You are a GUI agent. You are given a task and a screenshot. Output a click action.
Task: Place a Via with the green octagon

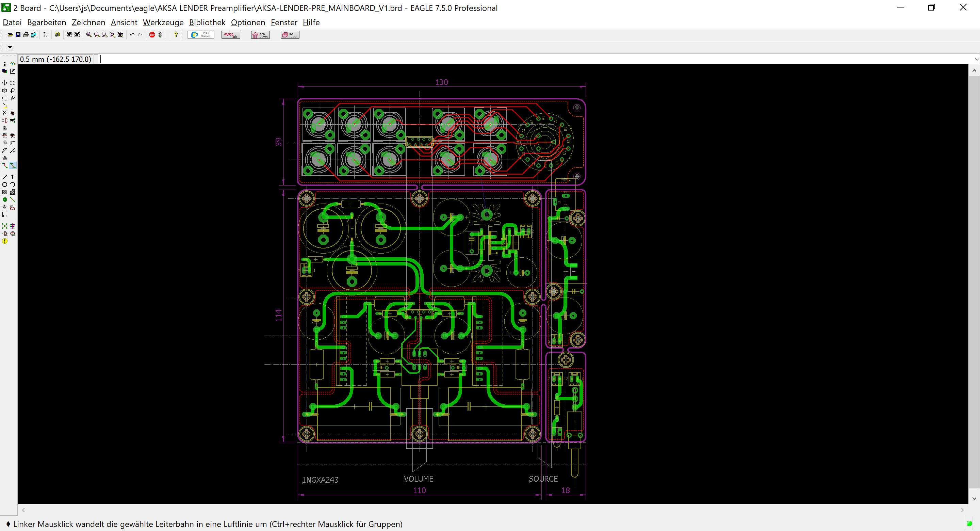pyautogui.click(x=4, y=199)
